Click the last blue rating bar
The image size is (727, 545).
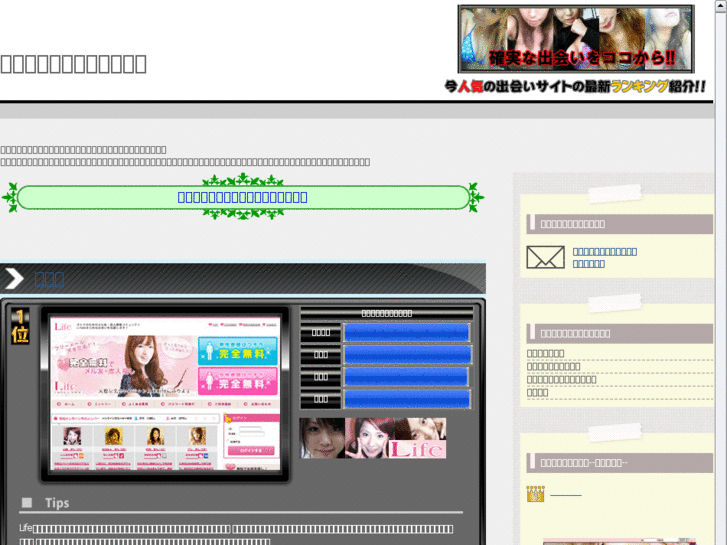tap(407, 399)
